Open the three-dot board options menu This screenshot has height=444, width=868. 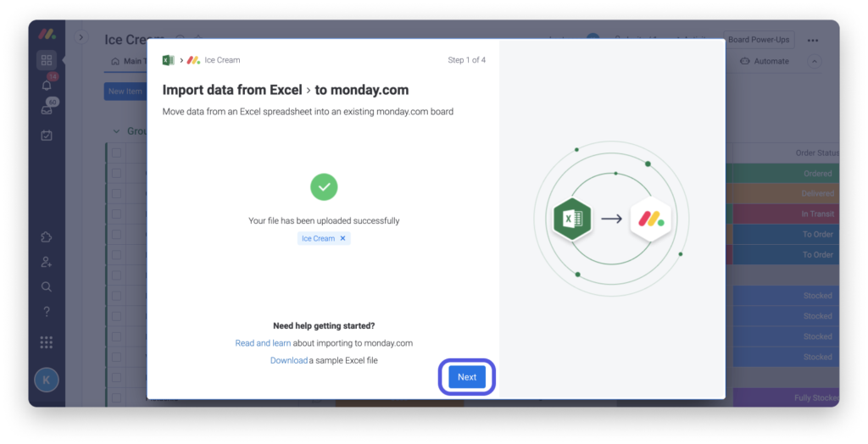[813, 40]
